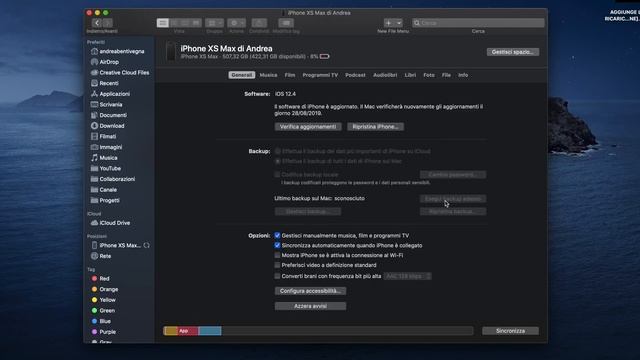The height and width of the screenshot is (360, 640).
Task: Click the blue segment of the storage bar
Action: pos(210,331)
